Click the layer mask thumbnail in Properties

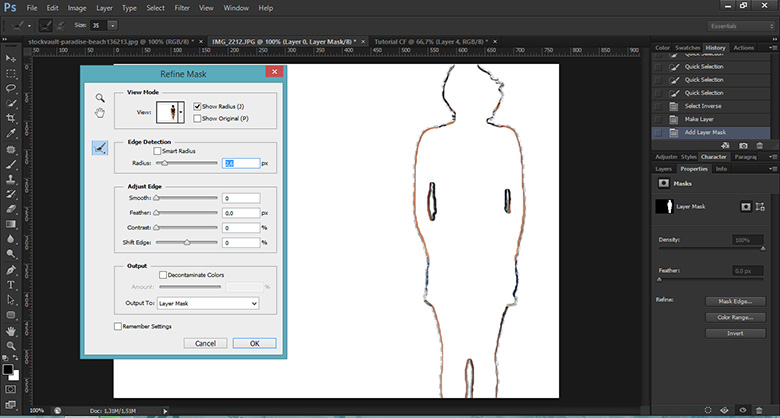[x=663, y=206]
